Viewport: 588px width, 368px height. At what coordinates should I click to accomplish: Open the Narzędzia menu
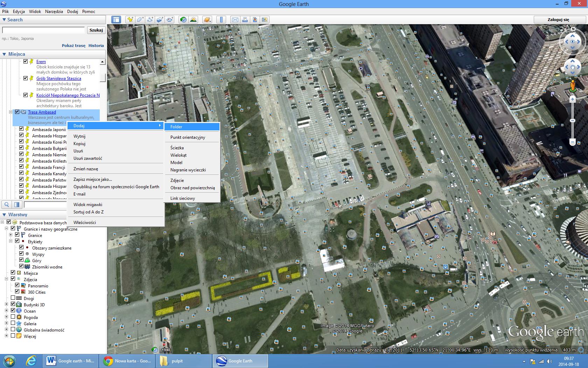[x=54, y=11]
